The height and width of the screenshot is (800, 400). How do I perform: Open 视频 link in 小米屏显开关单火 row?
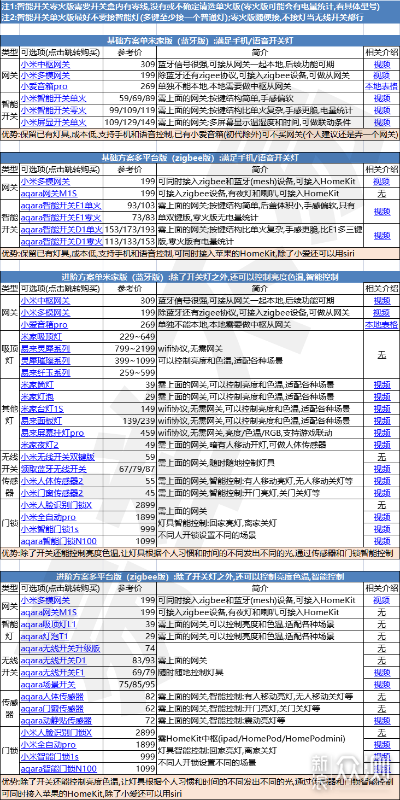(381, 122)
